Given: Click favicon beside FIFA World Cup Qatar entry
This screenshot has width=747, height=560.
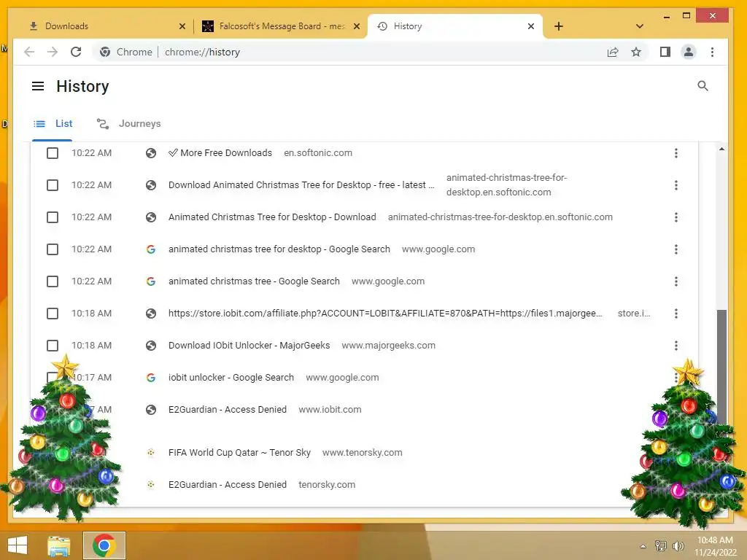Looking at the screenshot, I should pyautogui.click(x=150, y=452).
